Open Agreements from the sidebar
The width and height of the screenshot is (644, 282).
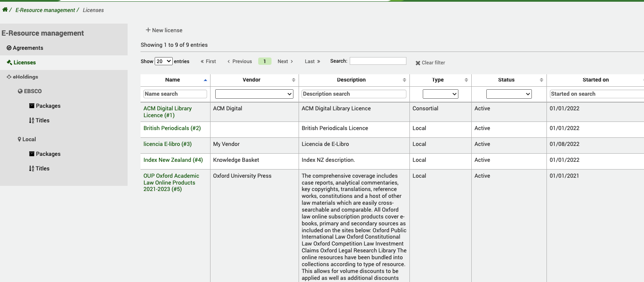click(27, 48)
